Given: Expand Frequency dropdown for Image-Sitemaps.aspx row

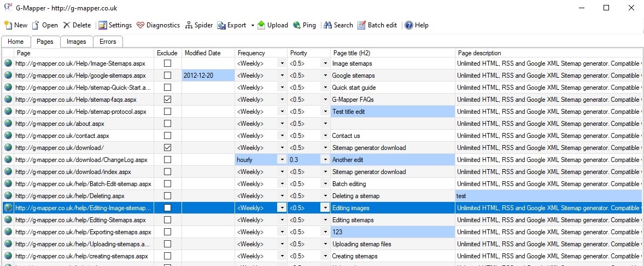Looking at the screenshot, I should pyautogui.click(x=282, y=63).
